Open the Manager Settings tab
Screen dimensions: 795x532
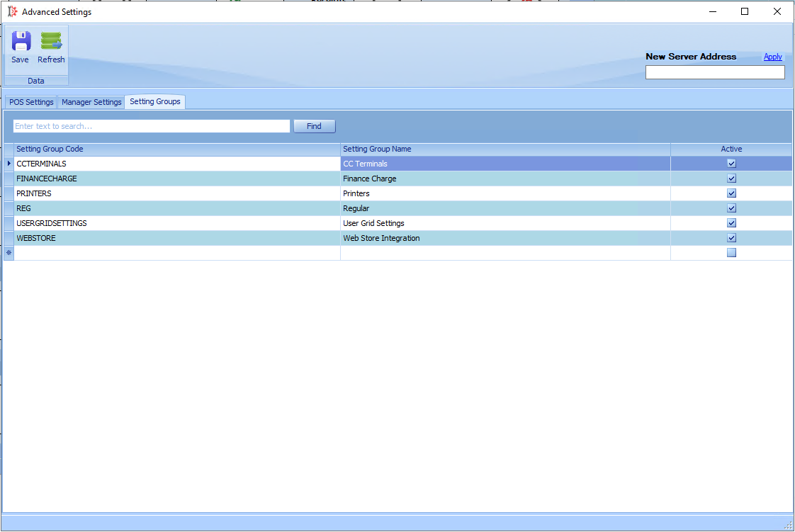tap(91, 102)
